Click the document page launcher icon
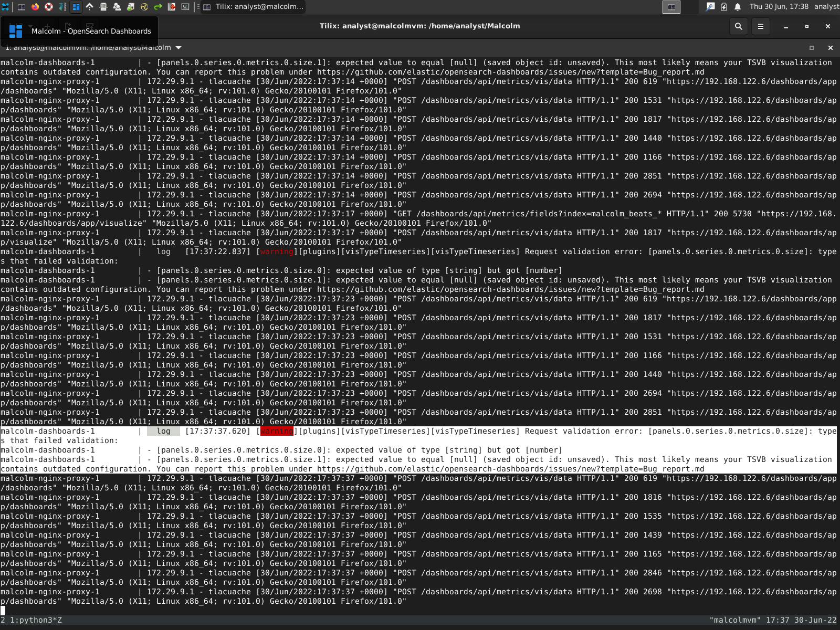The height and width of the screenshot is (630, 840). click(x=103, y=7)
